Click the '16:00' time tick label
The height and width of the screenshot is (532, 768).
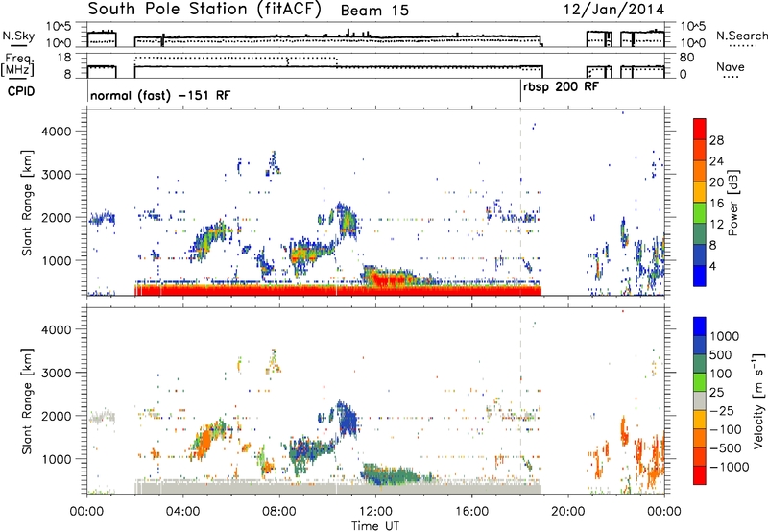pos(471,512)
